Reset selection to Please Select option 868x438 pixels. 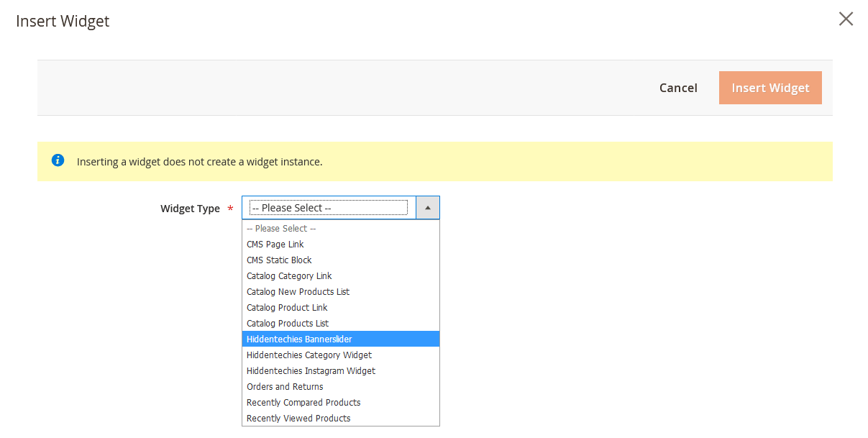click(280, 228)
